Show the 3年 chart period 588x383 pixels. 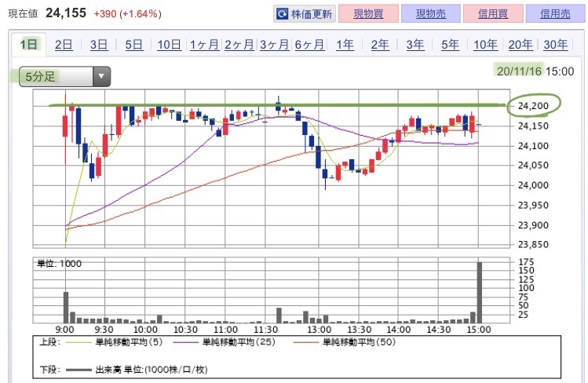coord(415,45)
